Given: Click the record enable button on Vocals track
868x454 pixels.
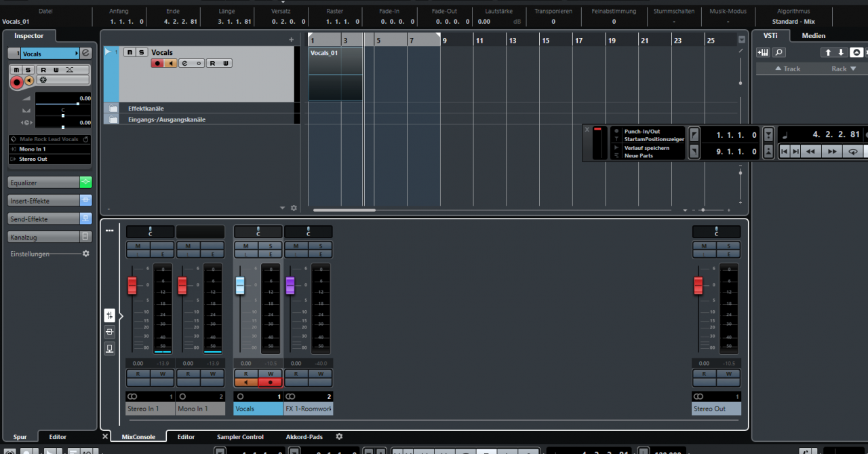Looking at the screenshot, I should pos(157,63).
